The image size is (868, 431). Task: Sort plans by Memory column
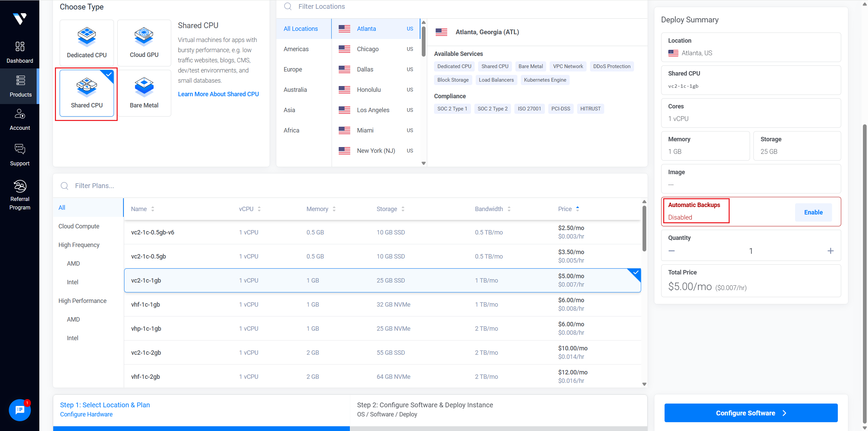coord(321,209)
